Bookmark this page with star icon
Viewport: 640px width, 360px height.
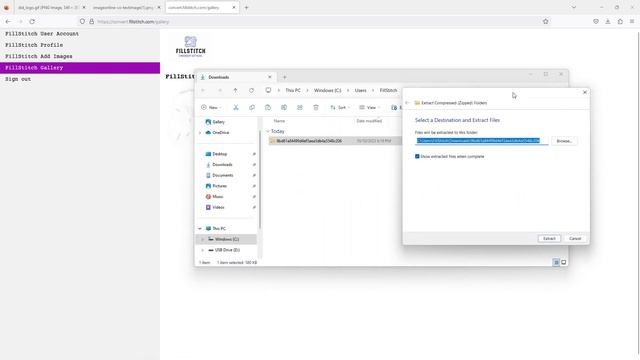545,22
